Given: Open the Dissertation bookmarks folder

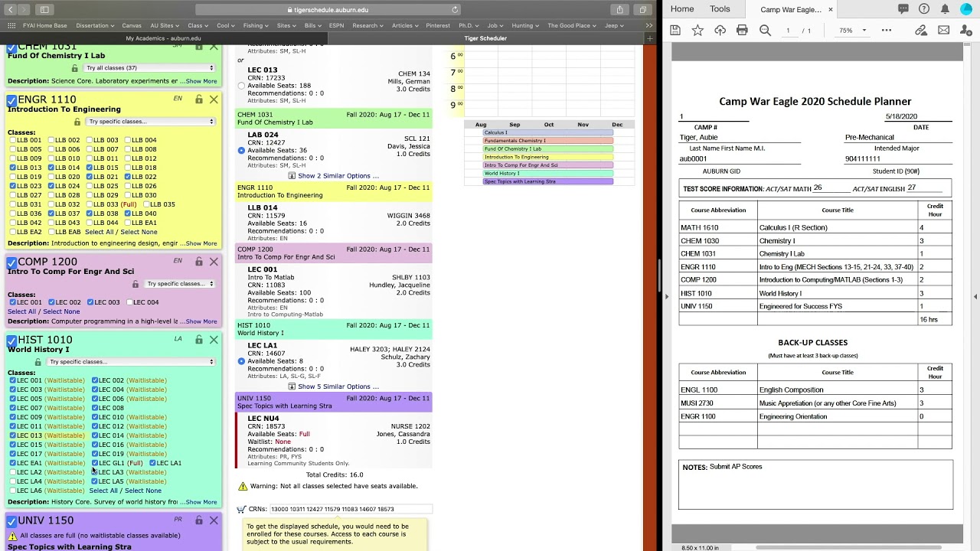Looking at the screenshot, I should point(94,25).
